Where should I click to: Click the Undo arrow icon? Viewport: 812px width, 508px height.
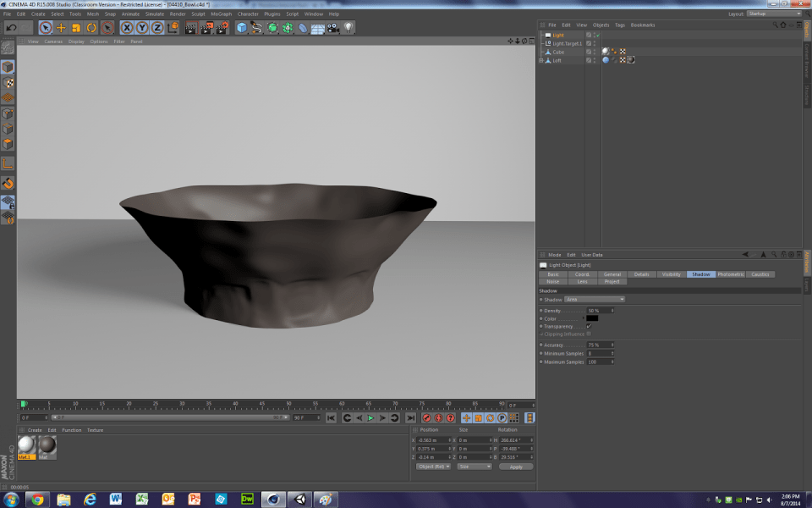click(x=12, y=28)
